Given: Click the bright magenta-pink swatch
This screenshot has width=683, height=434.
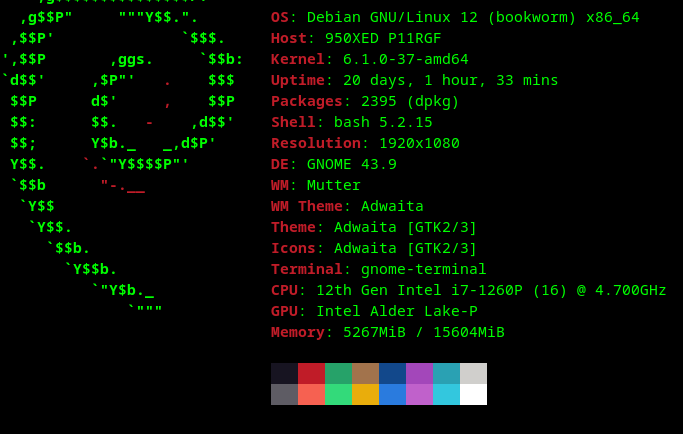Looking at the screenshot, I should click(419, 394).
